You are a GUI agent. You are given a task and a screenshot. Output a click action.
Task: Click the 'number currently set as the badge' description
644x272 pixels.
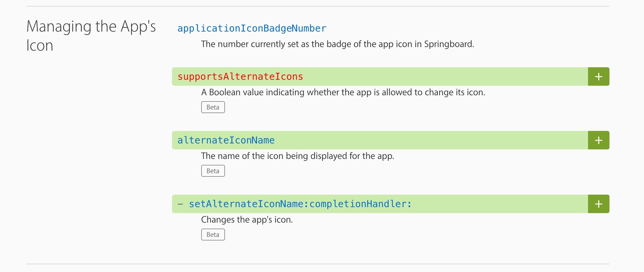coord(337,44)
